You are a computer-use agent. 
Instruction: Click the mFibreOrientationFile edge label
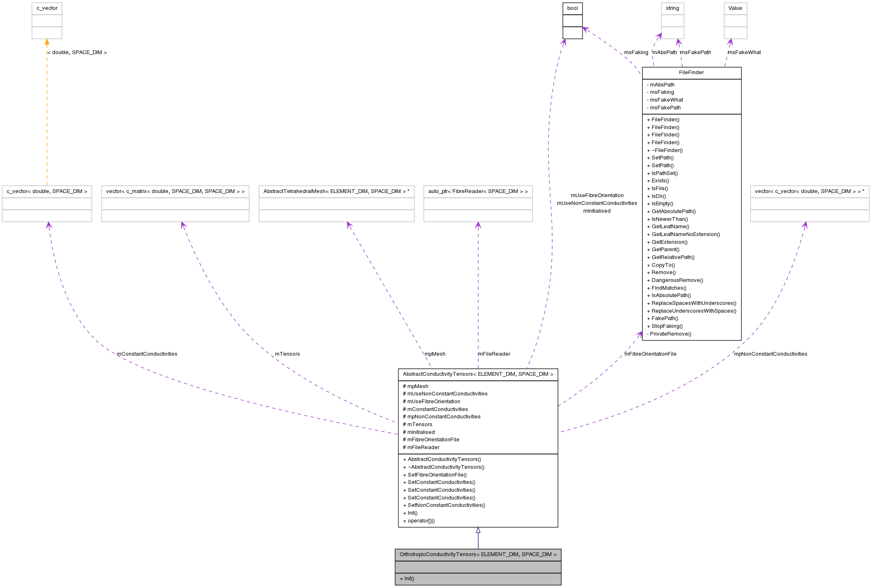pyautogui.click(x=650, y=354)
